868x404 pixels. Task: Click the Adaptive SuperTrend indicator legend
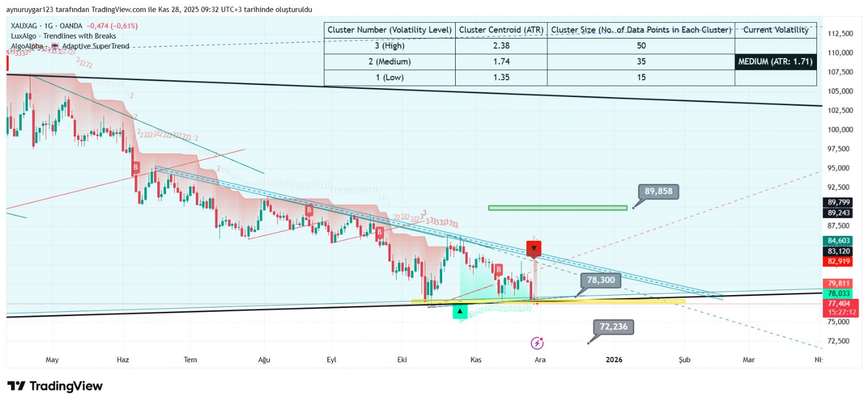pyautogui.click(x=95, y=46)
